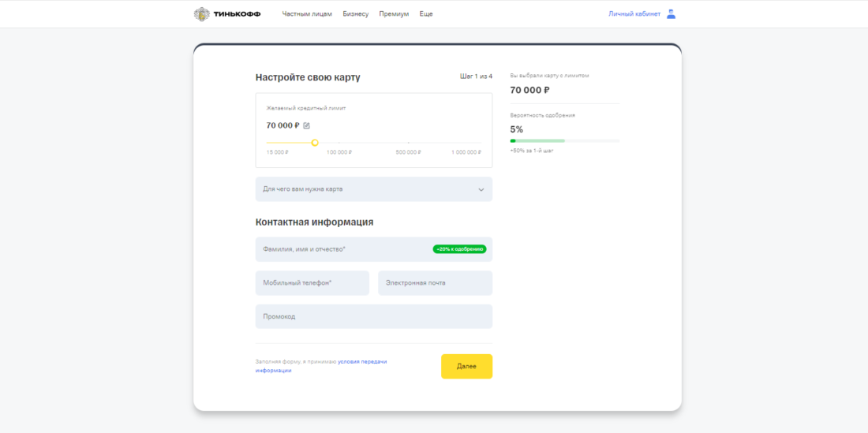Viewport: 868px width, 433px height.
Task: Click the 'Промокод' input field
Action: point(373,317)
